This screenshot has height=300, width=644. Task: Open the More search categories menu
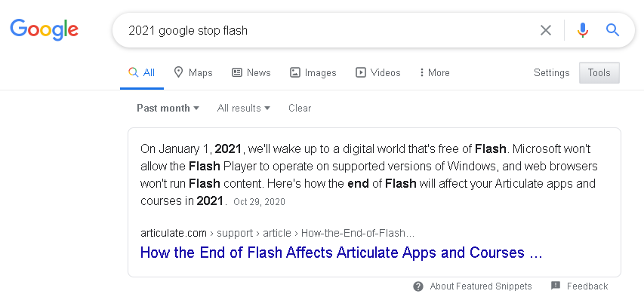[x=435, y=72]
